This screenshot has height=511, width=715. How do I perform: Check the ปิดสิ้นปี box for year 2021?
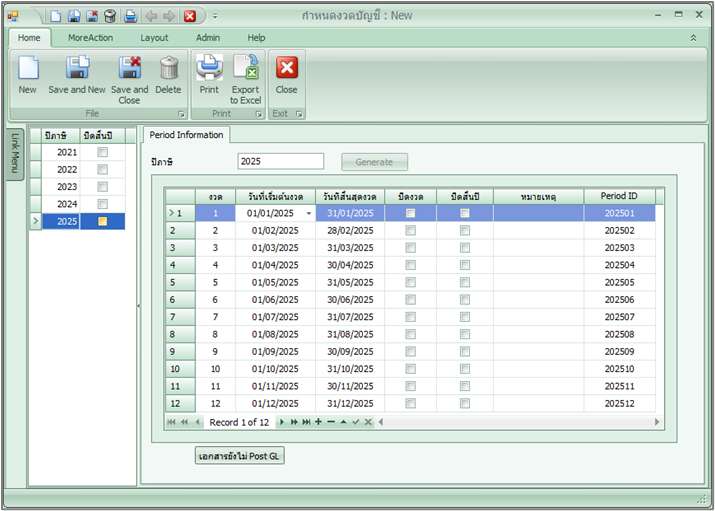click(102, 153)
